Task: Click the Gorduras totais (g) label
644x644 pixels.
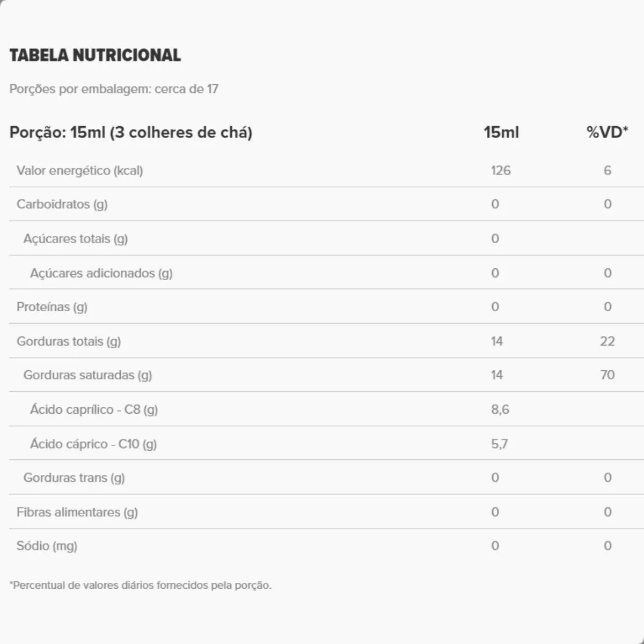Action: [69, 341]
